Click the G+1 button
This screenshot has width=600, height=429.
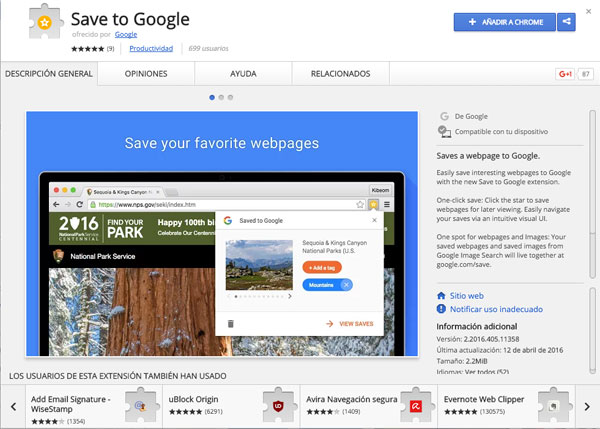tap(563, 74)
